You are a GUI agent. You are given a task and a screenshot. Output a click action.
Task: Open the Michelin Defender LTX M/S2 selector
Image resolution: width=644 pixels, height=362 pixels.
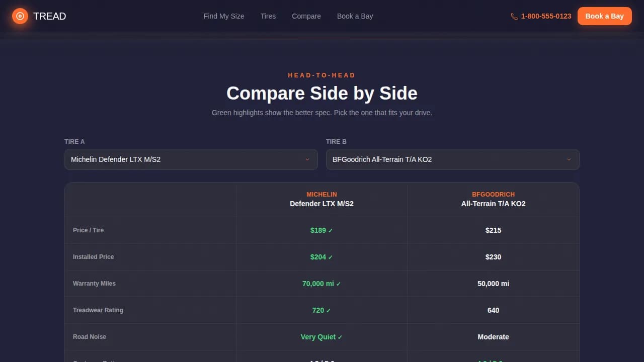tap(191, 159)
